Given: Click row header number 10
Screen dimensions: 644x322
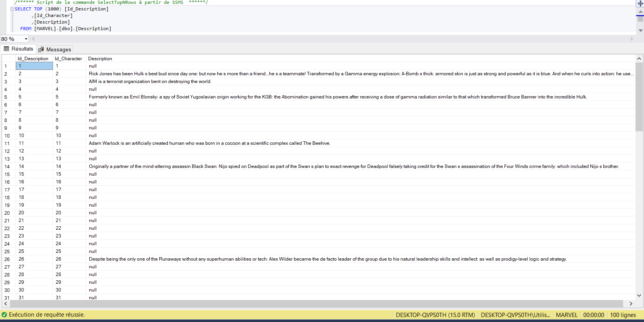Looking at the screenshot, I should pyautogui.click(x=8, y=136).
